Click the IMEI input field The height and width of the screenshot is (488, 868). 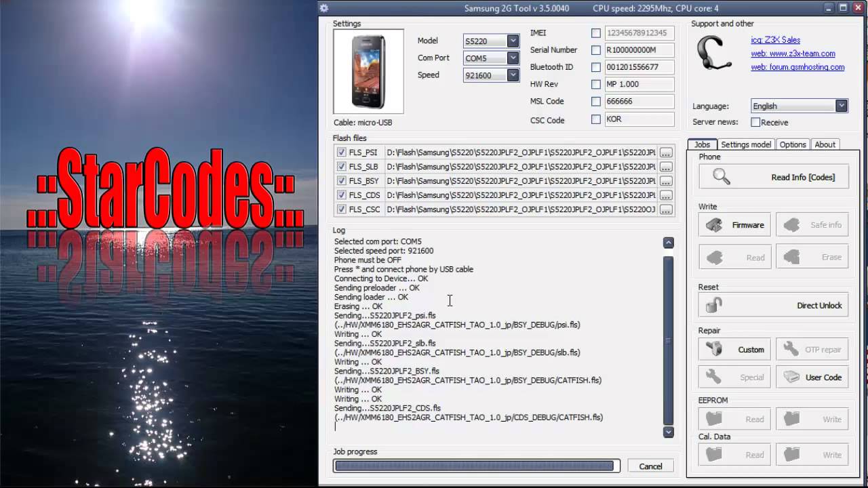click(639, 33)
